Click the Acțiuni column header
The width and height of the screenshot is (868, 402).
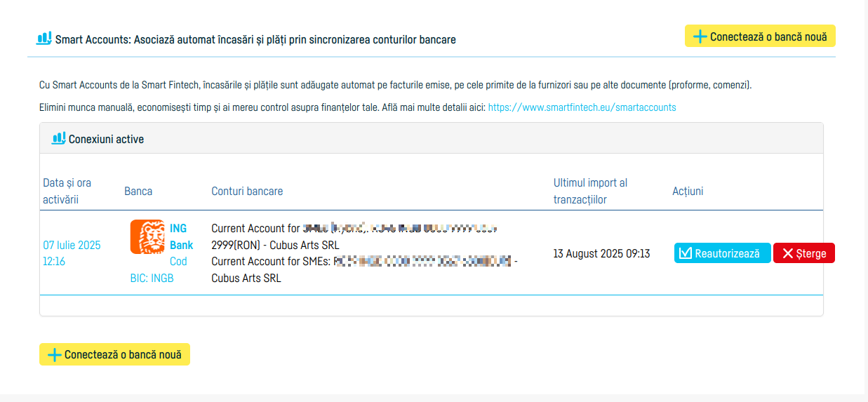coord(687,191)
